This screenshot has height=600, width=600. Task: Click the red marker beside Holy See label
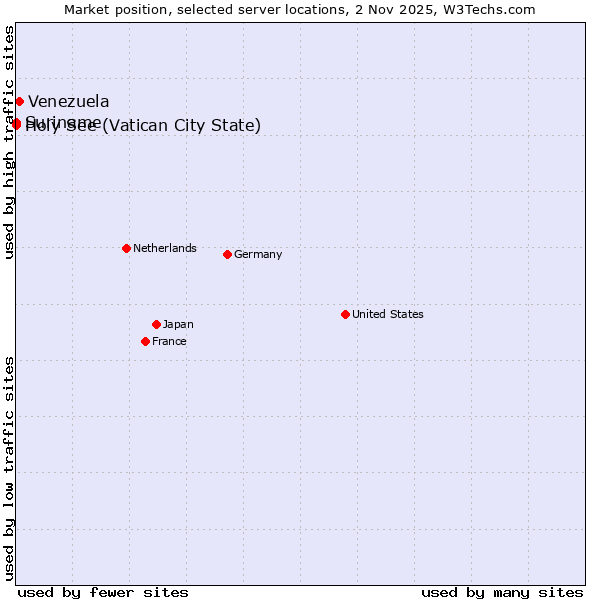(16, 124)
